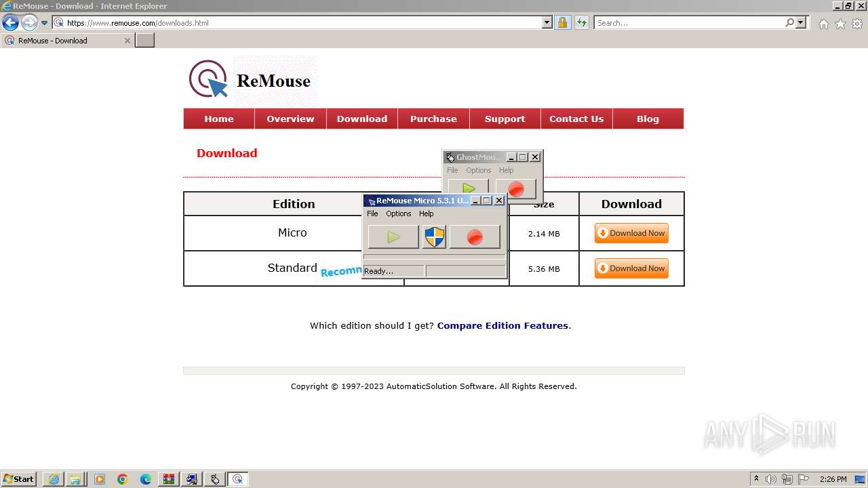Click the red Record button in ReMouse Micro

click(475, 237)
